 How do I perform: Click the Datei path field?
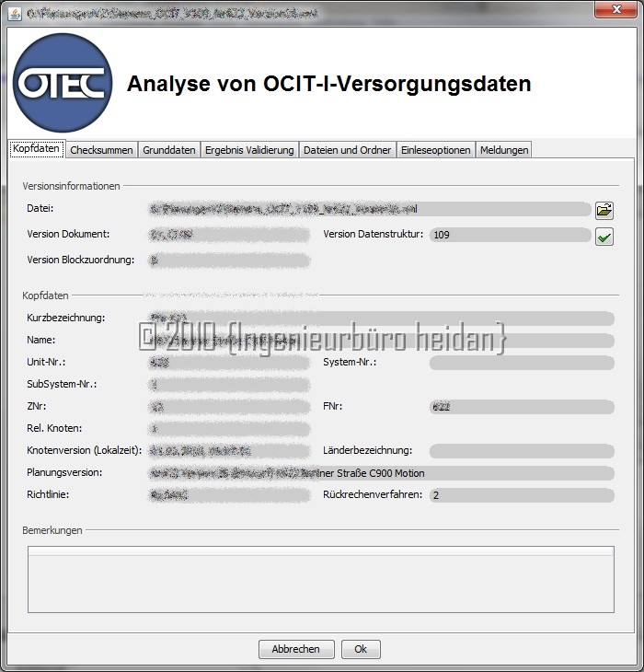coord(368,209)
